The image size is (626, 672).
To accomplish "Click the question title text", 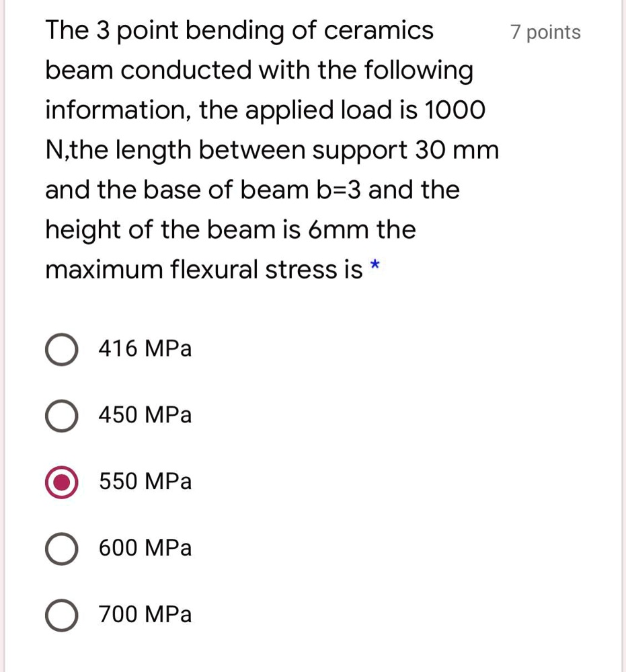I will [239, 30].
